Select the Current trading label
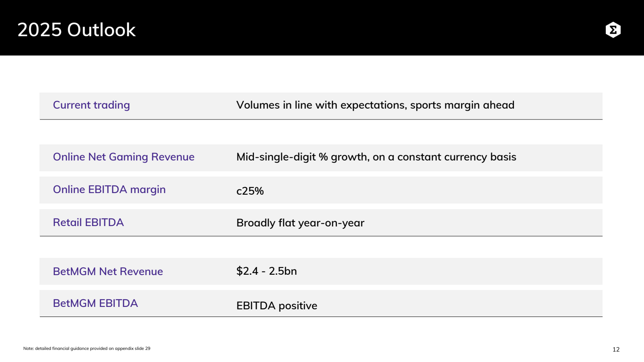 click(91, 105)
